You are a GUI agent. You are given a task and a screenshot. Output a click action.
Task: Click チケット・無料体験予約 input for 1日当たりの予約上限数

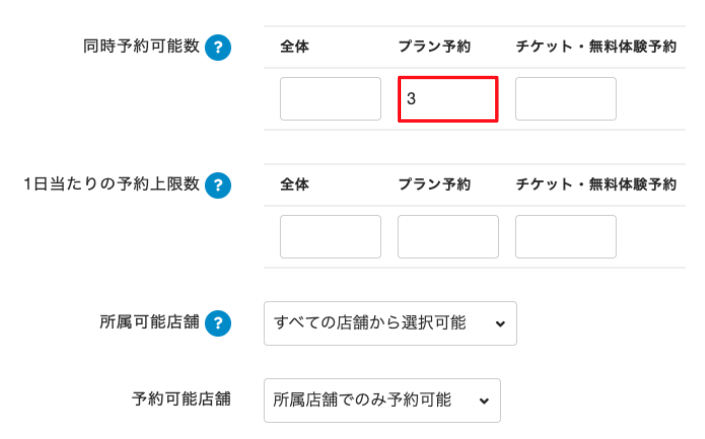pyautogui.click(x=565, y=237)
